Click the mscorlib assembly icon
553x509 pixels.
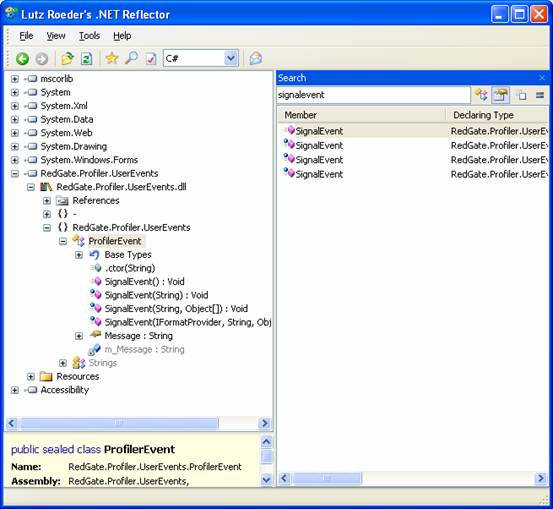[31, 79]
